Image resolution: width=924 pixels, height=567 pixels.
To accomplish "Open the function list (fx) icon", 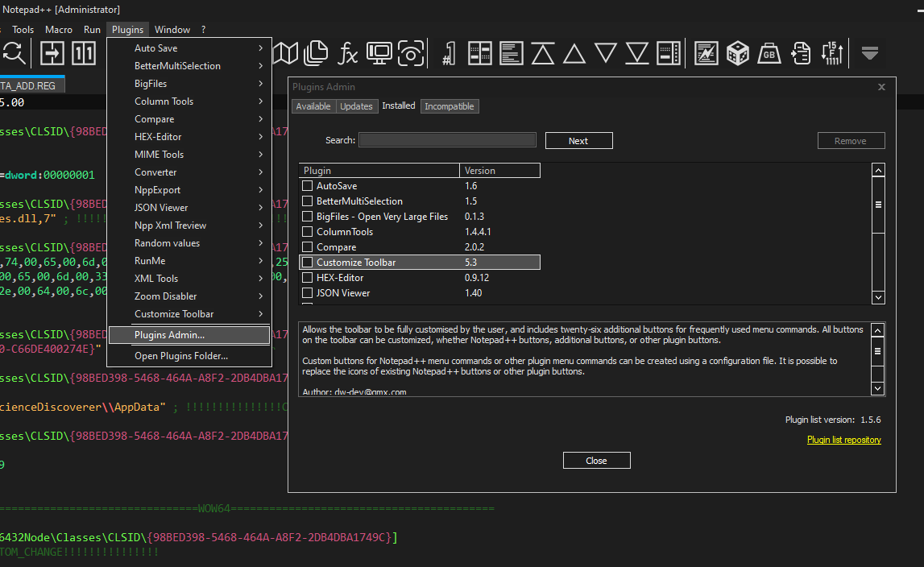I will pyautogui.click(x=348, y=53).
